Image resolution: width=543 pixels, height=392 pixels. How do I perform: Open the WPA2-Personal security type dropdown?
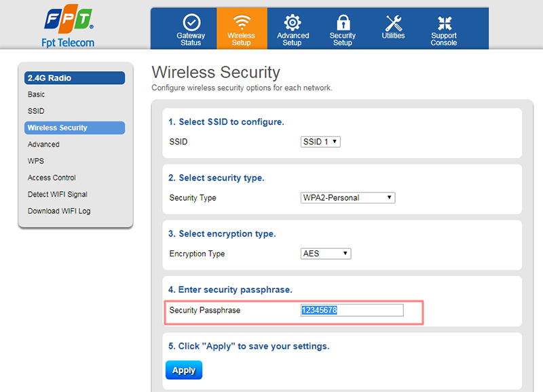(348, 197)
